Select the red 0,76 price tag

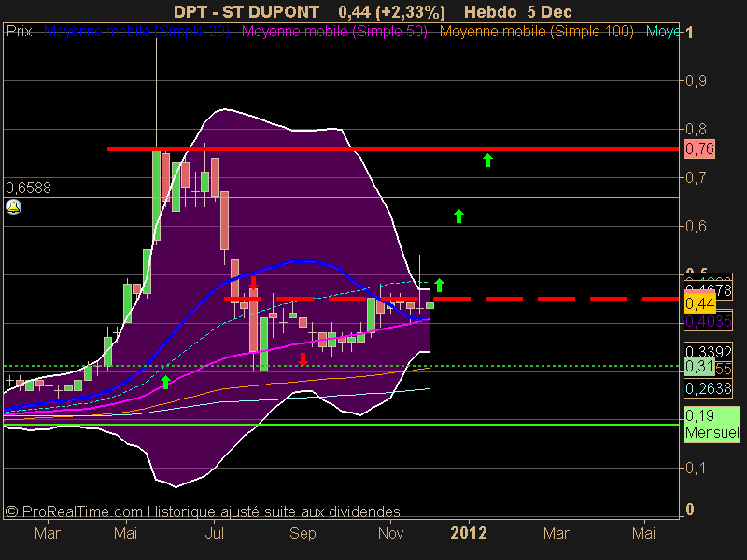tap(698, 149)
